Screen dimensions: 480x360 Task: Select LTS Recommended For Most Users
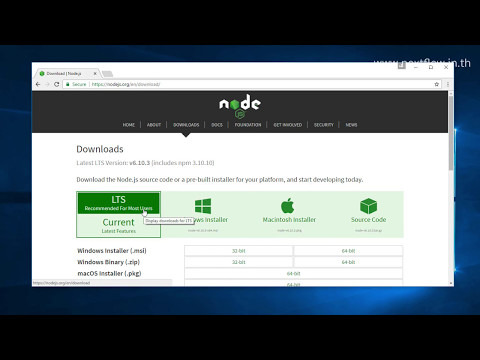point(119,203)
